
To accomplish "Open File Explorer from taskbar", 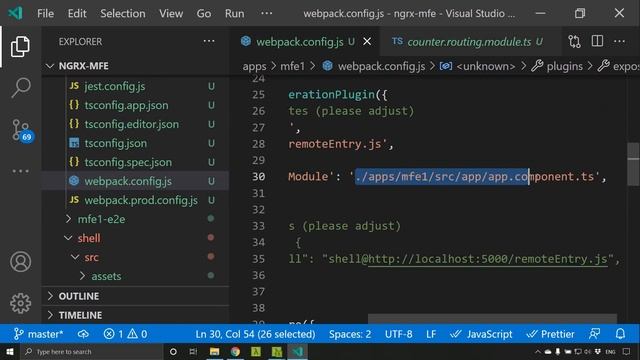I will [214, 351].
